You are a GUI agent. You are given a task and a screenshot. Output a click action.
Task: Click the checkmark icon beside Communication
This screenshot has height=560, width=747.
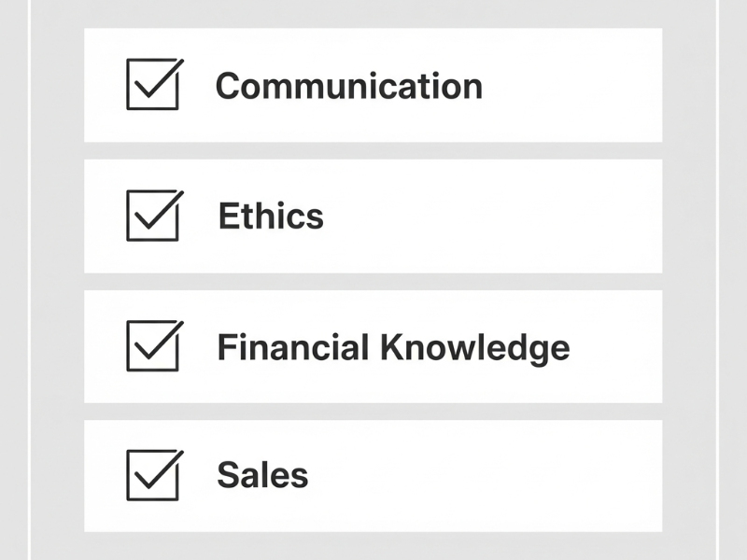click(154, 84)
